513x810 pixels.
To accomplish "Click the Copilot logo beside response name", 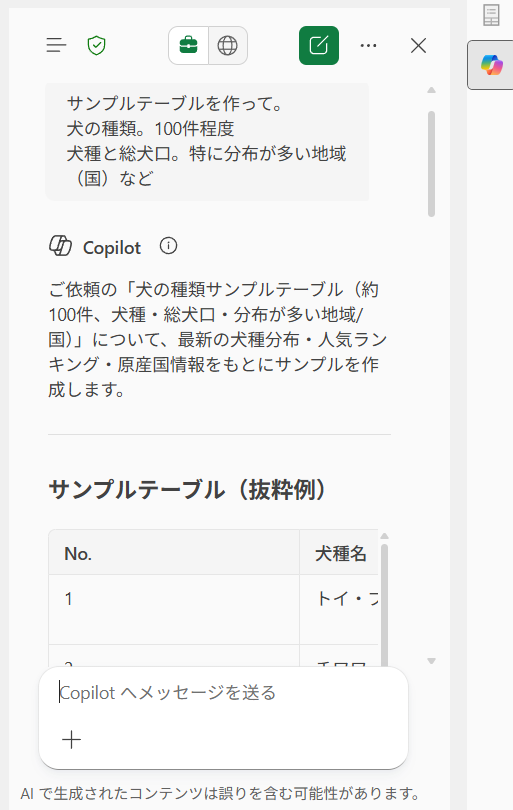I will 60,246.
